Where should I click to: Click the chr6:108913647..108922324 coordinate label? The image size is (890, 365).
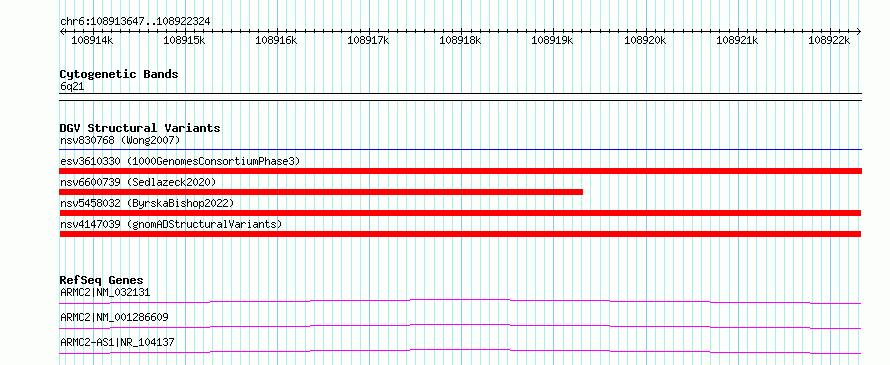[135, 21]
